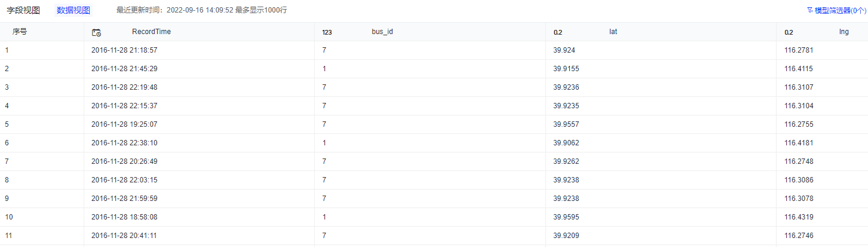868x247 pixels.
Task: Click the lng value 116.3107
Action: 799,87
